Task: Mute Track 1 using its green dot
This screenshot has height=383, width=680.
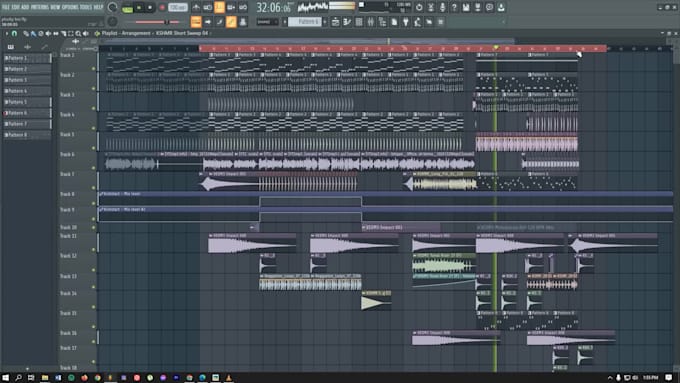Action: (94, 69)
